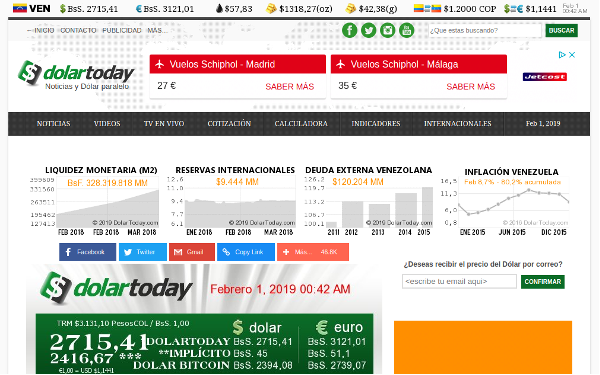Share via the Twitter share button

(143, 252)
